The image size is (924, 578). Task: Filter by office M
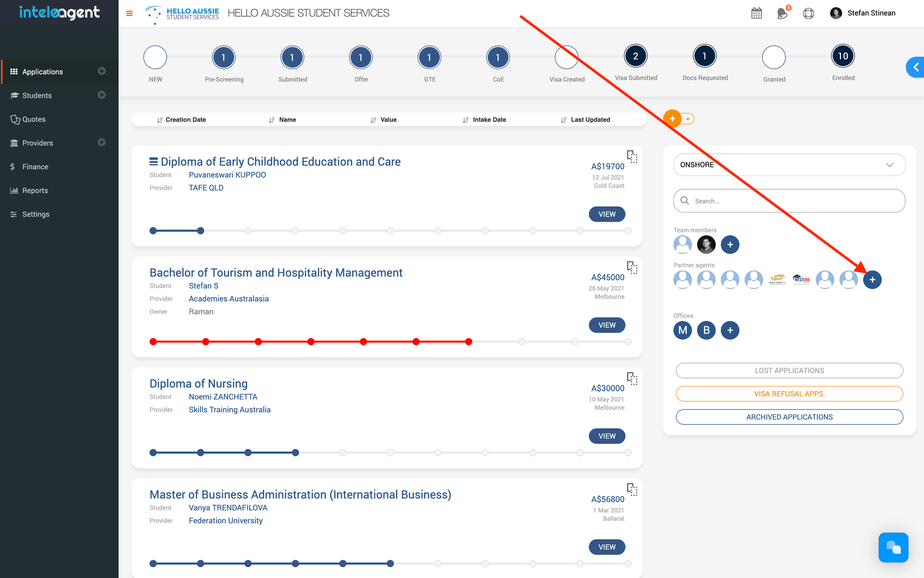[x=683, y=330]
